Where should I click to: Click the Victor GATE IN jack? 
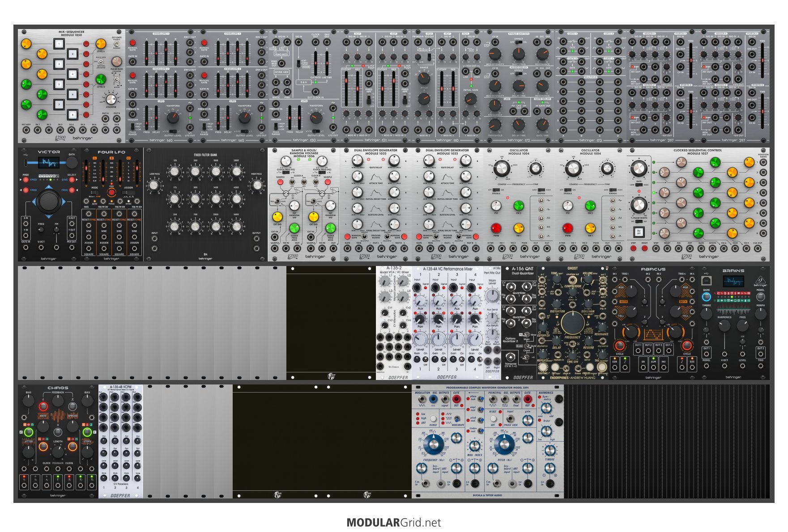point(26,247)
